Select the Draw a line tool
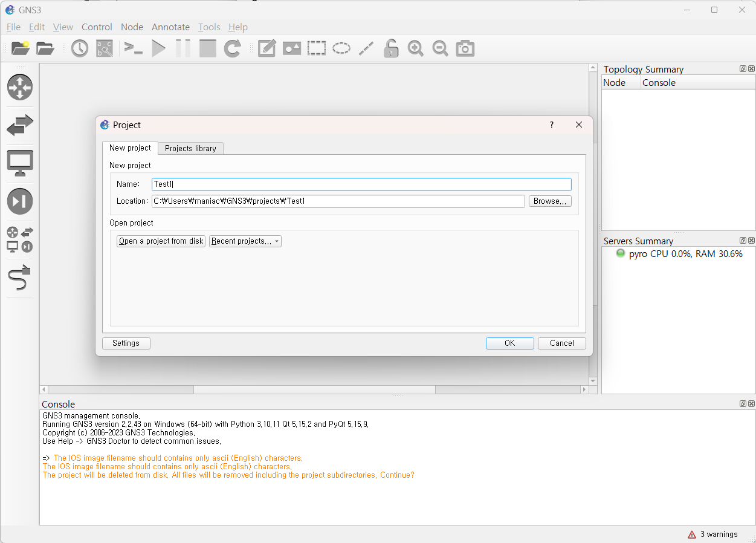Image resolution: width=756 pixels, height=543 pixels. click(366, 48)
